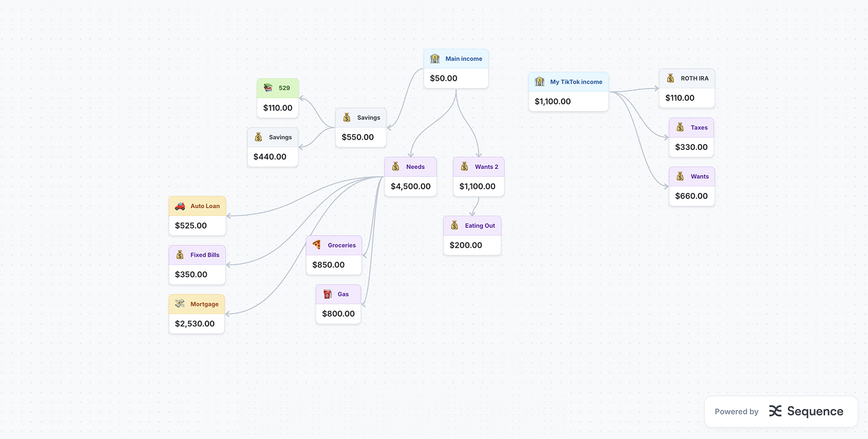Click the $50.00 amount under Main income
This screenshot has width=868, height=439.
click(443, 78)
